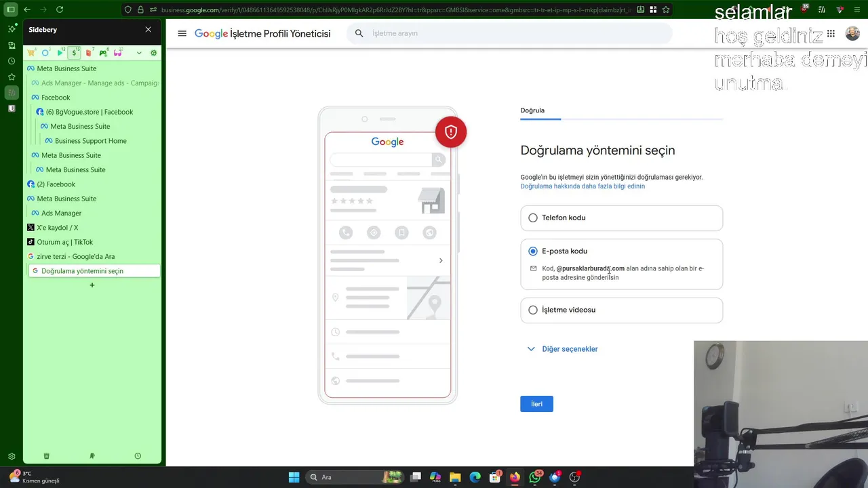Switch to the (2) Facebook tab
The image size is (868, 488).
coord(93,184)
